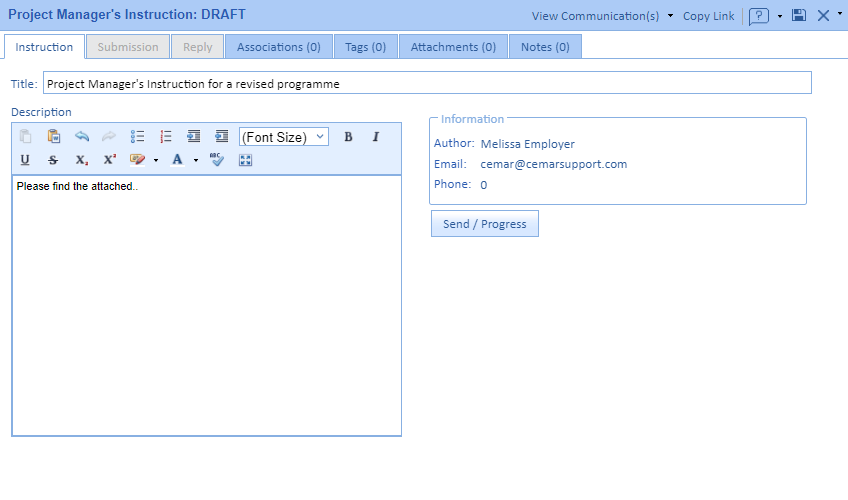The width and height of the screenshot is (848, 500).
Task: Click inside the Title text field
Action: point(427,84)
